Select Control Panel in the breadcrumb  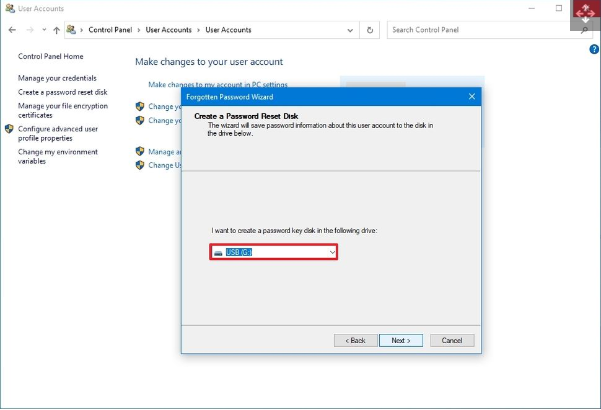[x=110, y=30]
